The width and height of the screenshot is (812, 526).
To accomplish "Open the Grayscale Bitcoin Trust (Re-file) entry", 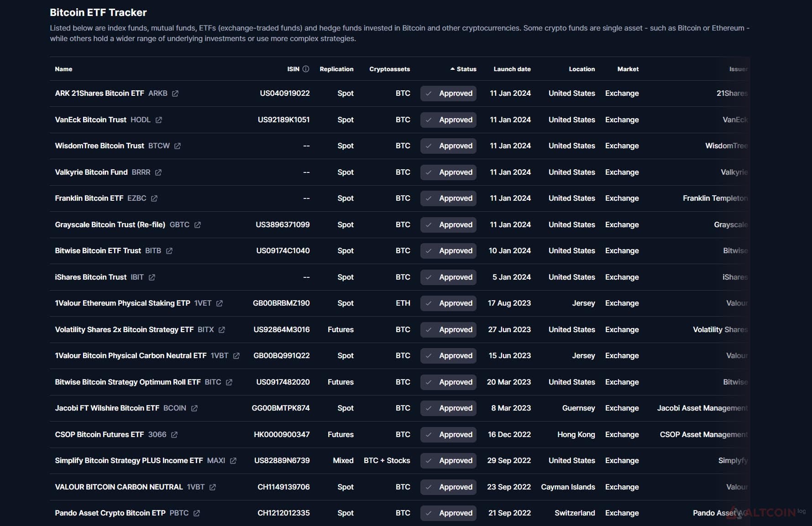I will [x=110, y=224].
